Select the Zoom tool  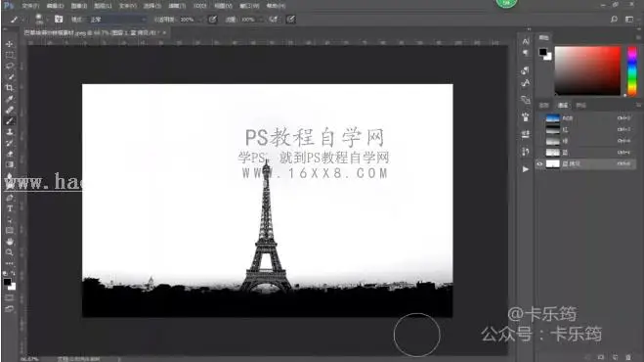click(10, 252)
